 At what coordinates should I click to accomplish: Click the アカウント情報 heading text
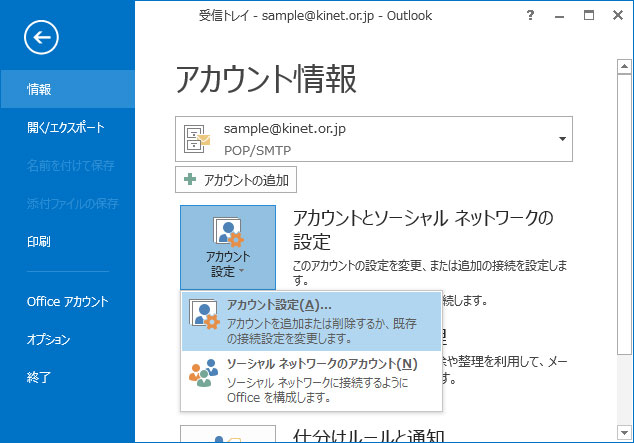266,79
